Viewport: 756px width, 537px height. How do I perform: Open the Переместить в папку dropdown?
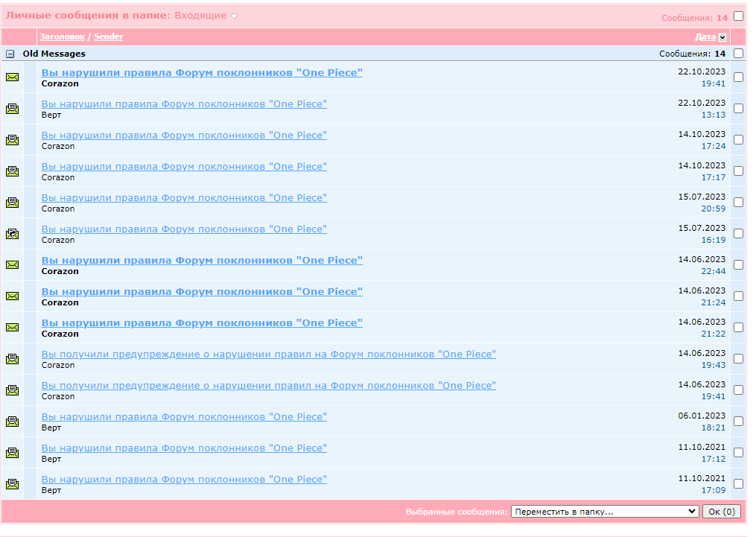(605, 512)
